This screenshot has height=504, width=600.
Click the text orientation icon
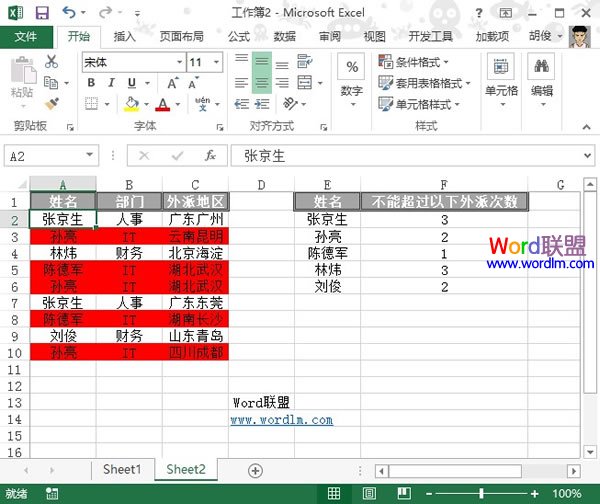[x=290, y=104]
